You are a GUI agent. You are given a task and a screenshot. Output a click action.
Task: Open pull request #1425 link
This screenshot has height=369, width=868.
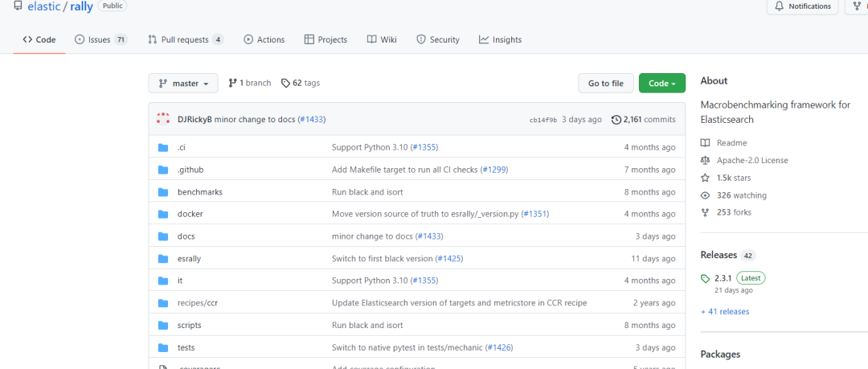point(449,258)
